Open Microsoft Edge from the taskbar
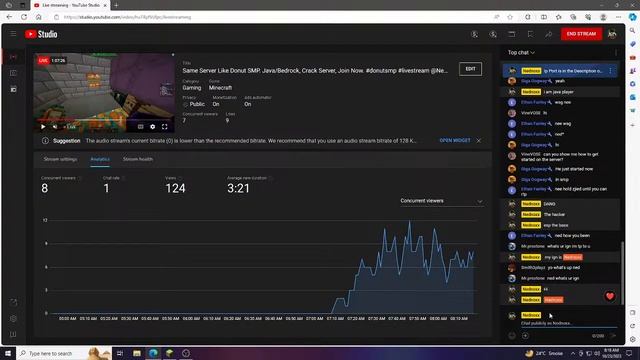640x360 pixels. coord(153,353)
